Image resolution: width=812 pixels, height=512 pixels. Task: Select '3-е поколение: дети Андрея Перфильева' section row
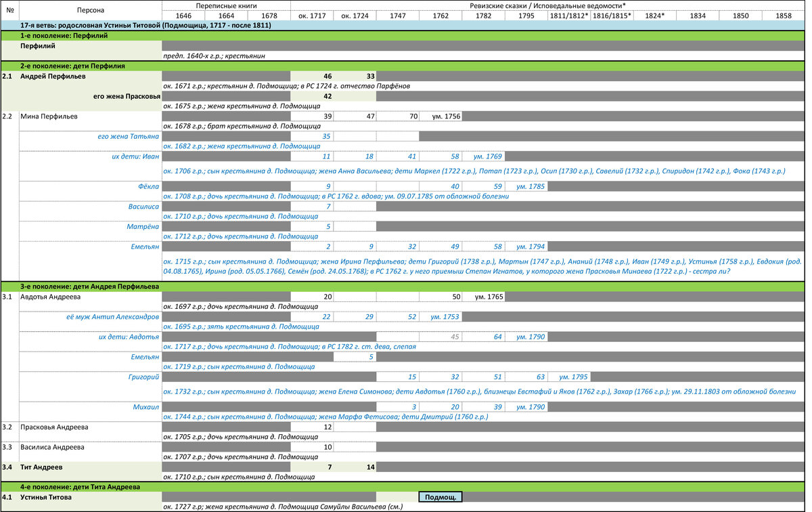pyautogui.click(x=403, y=286)
